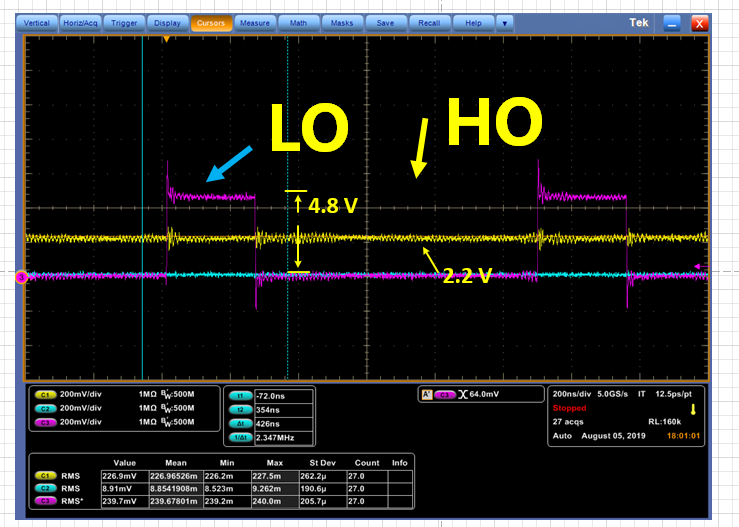Click the yellow thermometer status icon
This screenshot has height=527, width=739.
693,409
